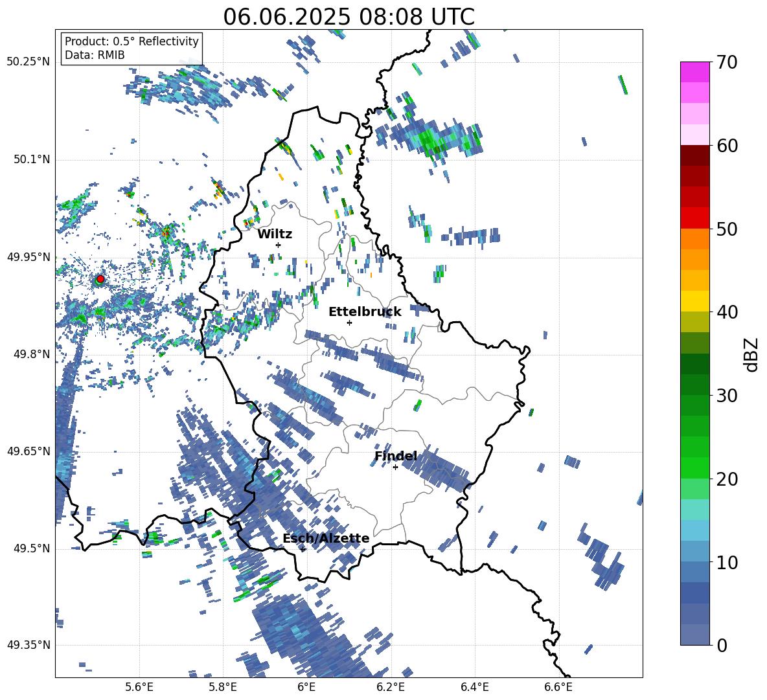Screen dimensions: 767x700
Task: Click the 6.6°E longitude label
Action: click(558, 687)
